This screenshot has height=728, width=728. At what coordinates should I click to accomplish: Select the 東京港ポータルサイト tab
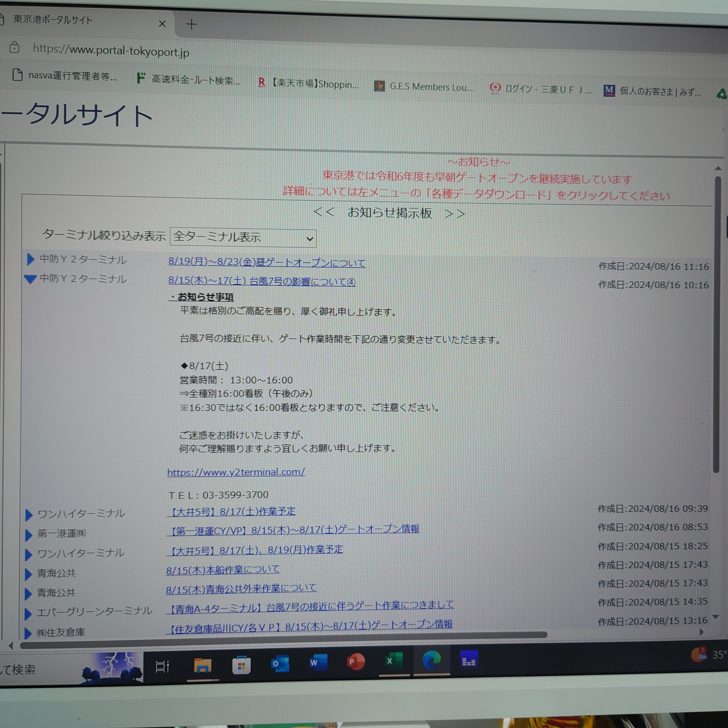[53, 20]
